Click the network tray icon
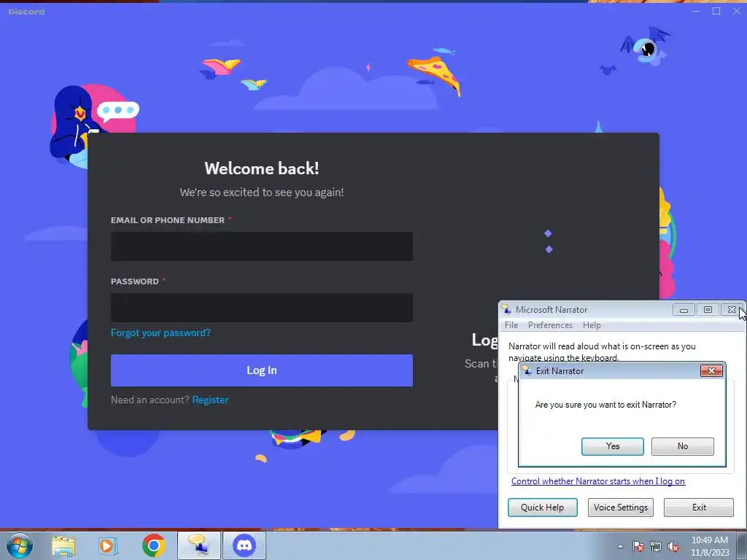The height and width of the screenshot is (560, 747). point(656,546)
